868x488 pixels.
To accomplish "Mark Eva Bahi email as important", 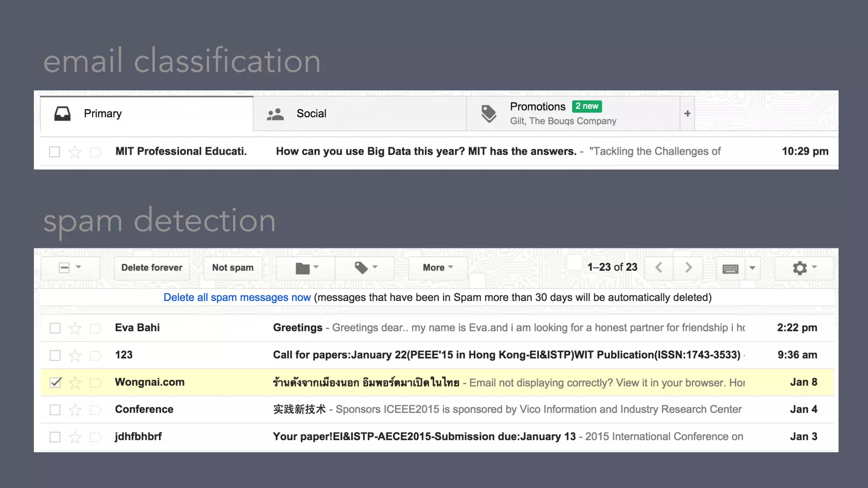I will click(x=96, y=328).
